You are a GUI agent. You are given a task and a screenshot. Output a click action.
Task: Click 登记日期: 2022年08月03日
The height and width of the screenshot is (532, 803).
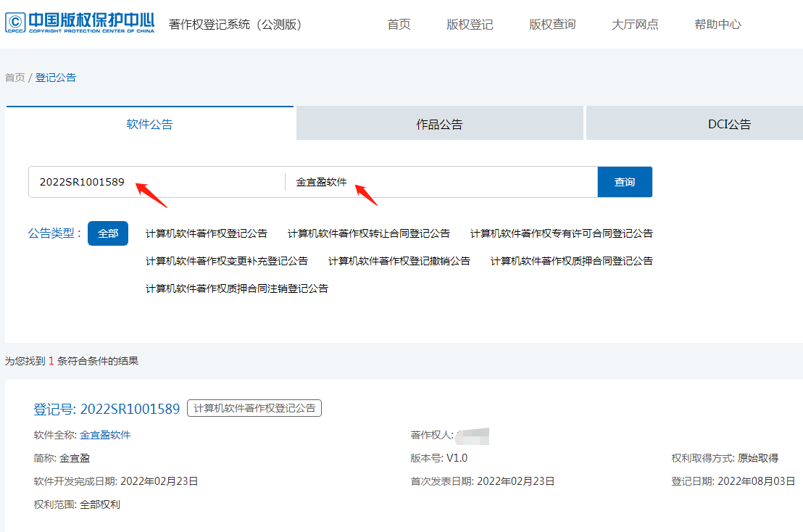point(733,481)
